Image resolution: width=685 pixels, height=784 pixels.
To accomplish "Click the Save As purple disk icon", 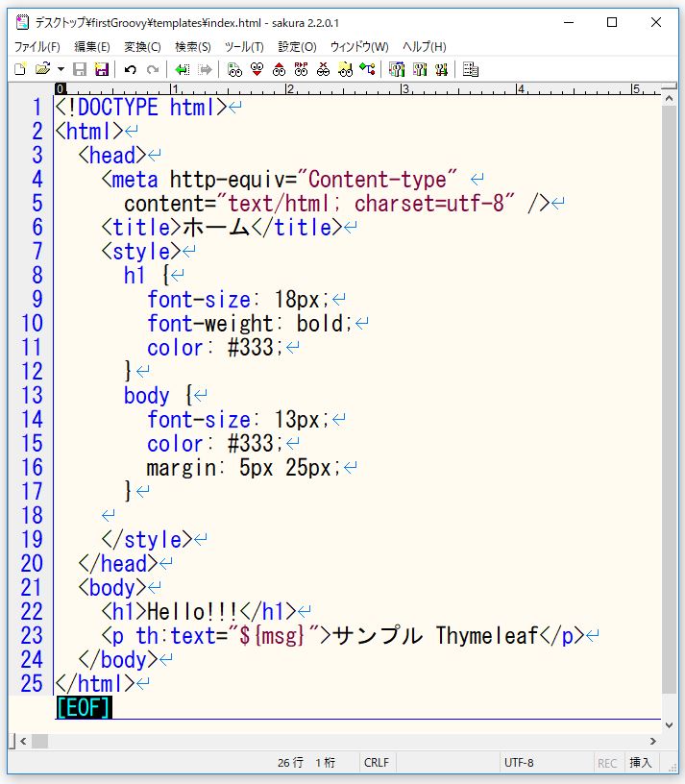I will tap(102, 69).
